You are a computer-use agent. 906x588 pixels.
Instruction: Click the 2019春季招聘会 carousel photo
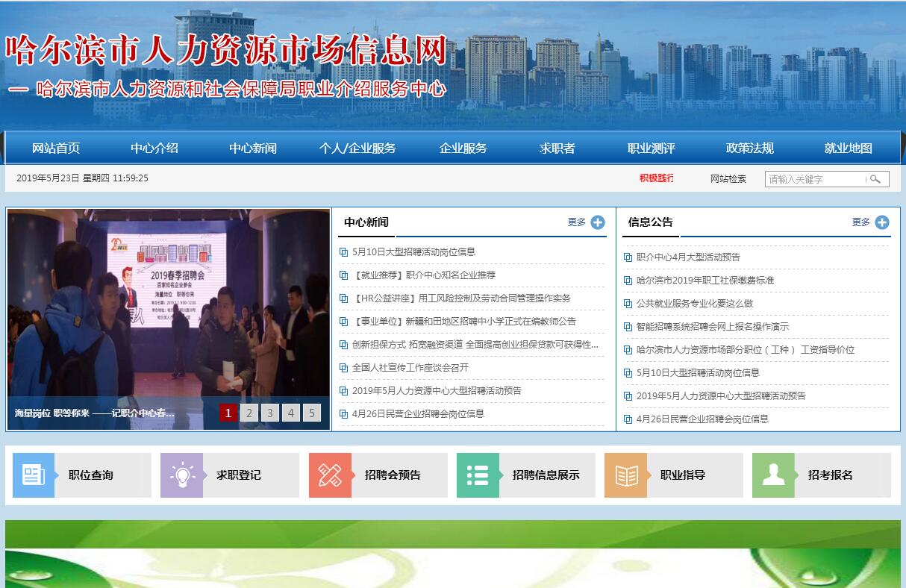point(169,306)
